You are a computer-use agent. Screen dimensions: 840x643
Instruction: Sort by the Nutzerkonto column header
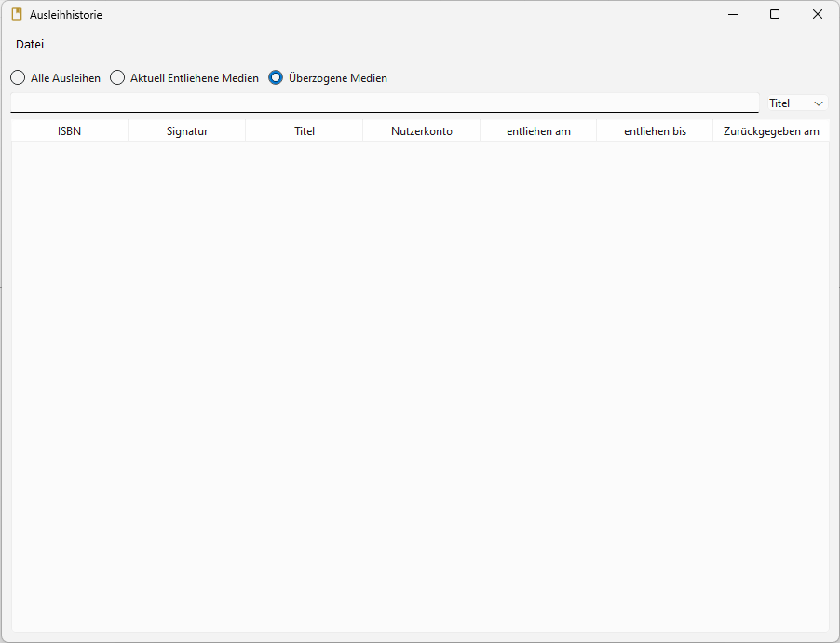(422, 131)
